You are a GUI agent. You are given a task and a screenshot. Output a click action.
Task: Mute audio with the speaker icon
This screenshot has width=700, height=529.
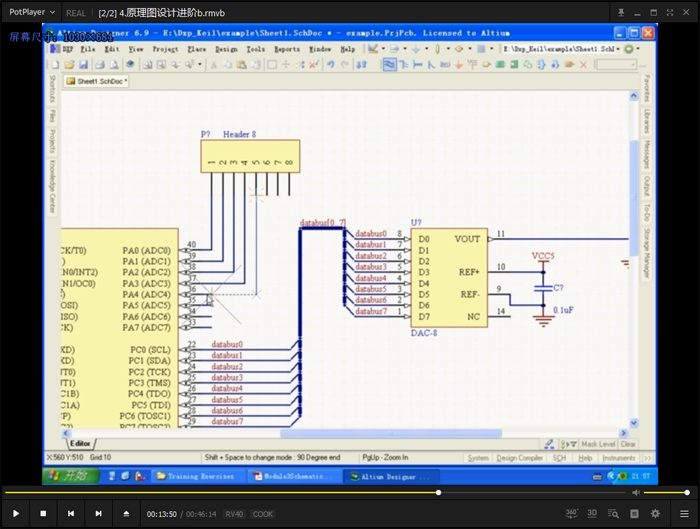tap(634, 492)
